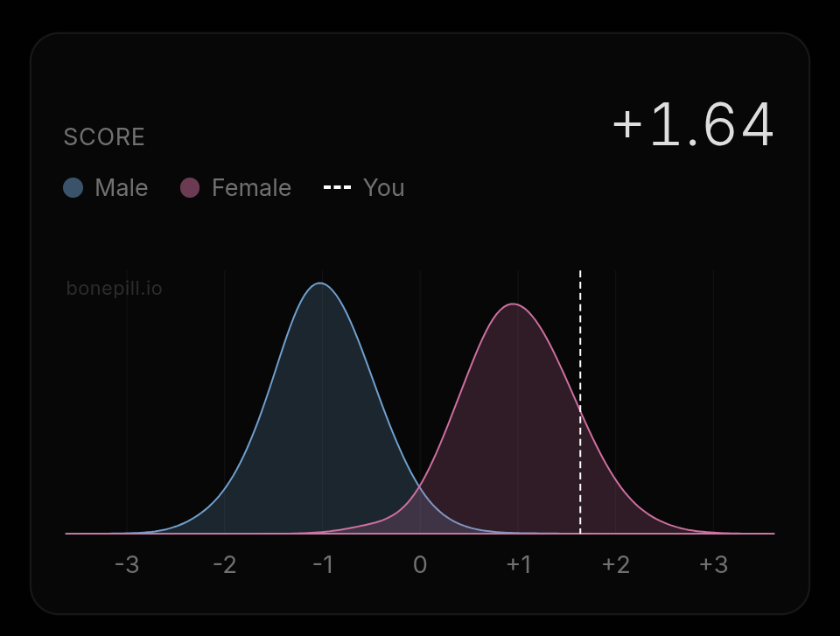Click the peak of the pink Female curve
840x636 pixels.
coord(513,304)
